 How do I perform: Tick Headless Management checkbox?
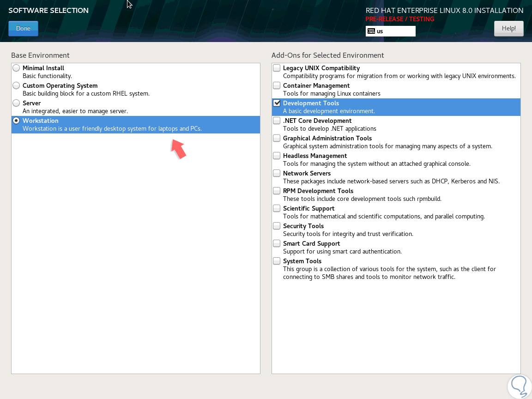point(277,156)
